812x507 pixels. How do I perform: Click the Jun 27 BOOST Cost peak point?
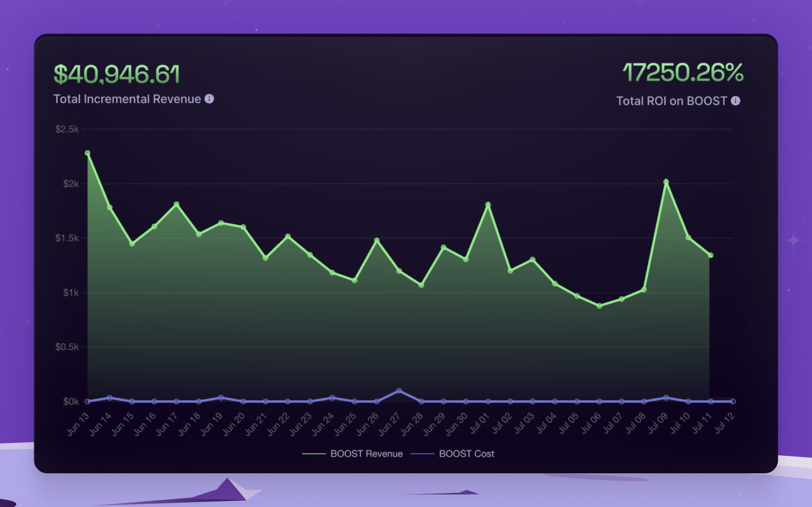(399, 391)
